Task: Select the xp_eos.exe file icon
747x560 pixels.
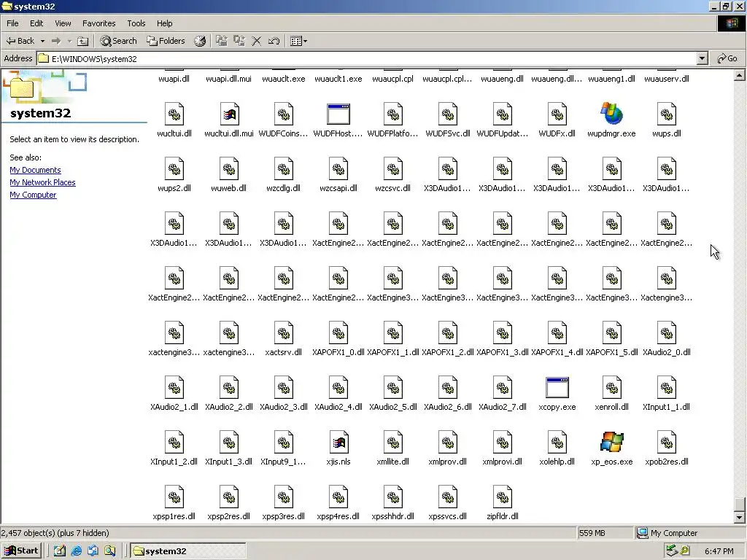Action: tap(612, 443)
